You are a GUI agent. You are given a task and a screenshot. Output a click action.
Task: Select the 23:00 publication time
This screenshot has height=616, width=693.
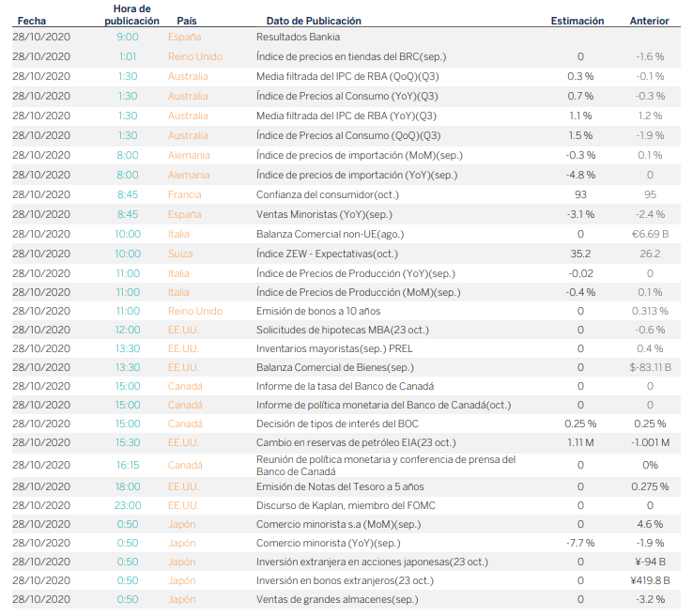coord(128,506)
